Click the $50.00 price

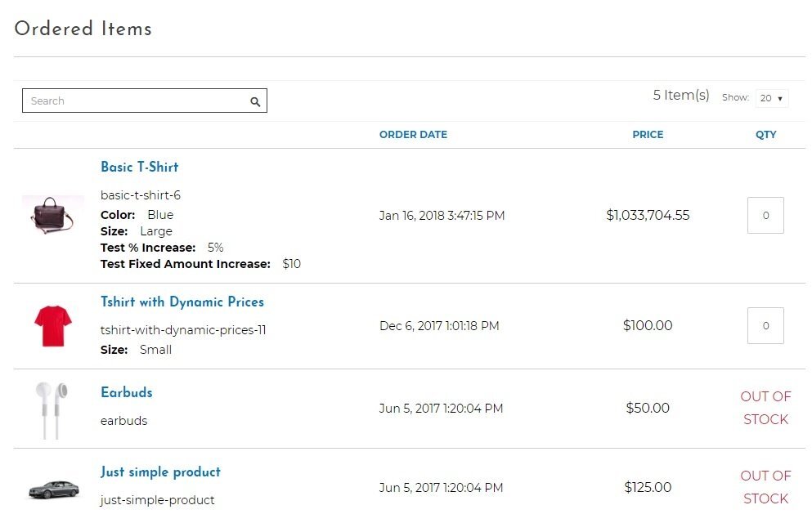(x=648, y=408)
